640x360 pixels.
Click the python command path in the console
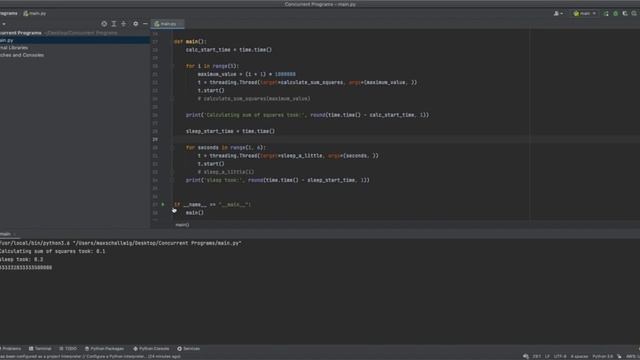click(x=121, y=243)
